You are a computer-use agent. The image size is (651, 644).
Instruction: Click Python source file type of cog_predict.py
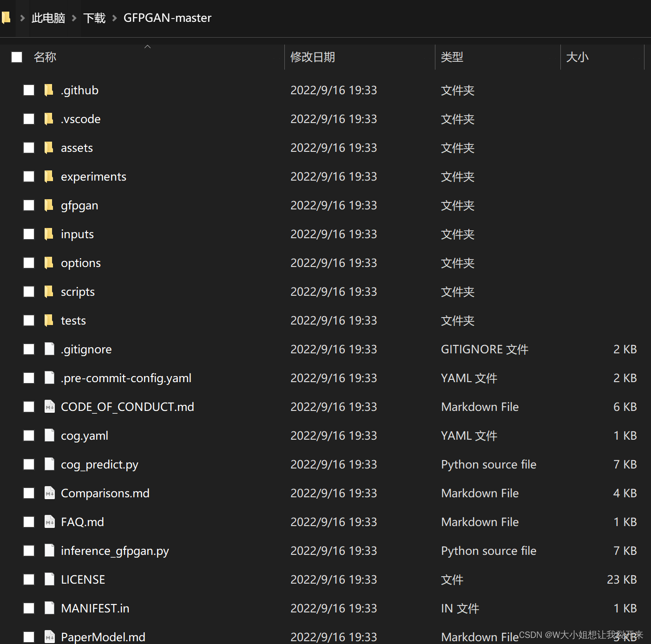(x=489, y=464)
